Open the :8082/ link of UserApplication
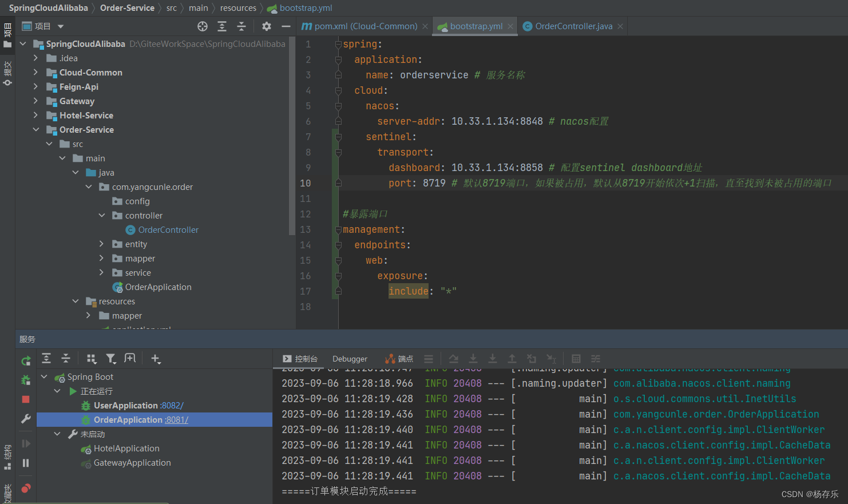 tap(172, 405)
